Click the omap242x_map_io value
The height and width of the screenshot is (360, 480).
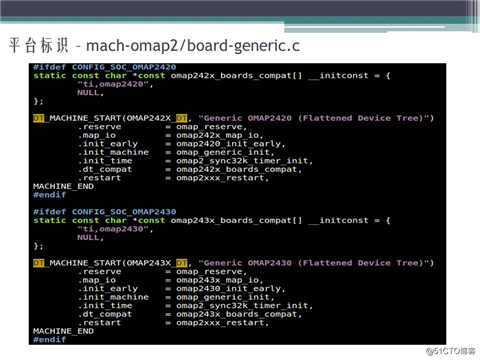(218, 135)
